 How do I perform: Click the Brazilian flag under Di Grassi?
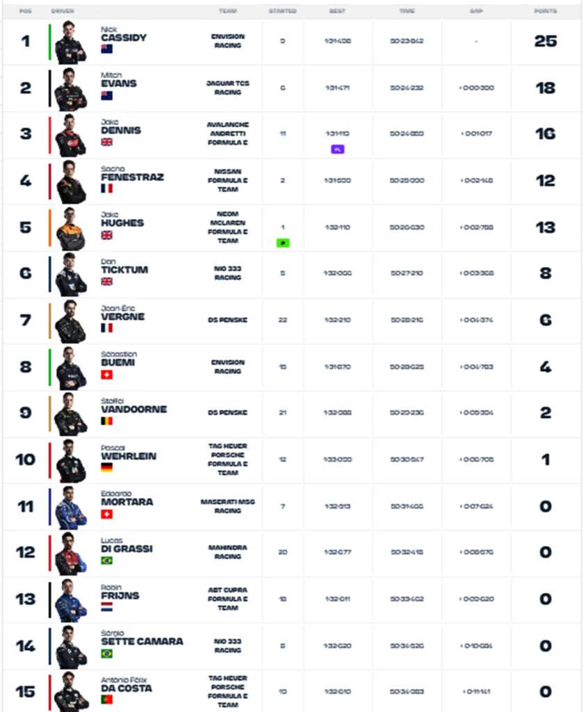coord(107,560)
